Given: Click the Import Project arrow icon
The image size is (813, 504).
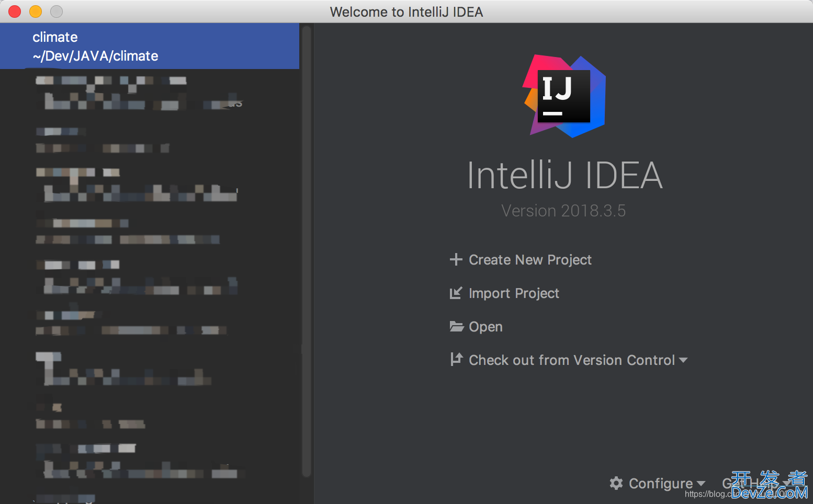Looking at the screenshot, I should point(456,293).
